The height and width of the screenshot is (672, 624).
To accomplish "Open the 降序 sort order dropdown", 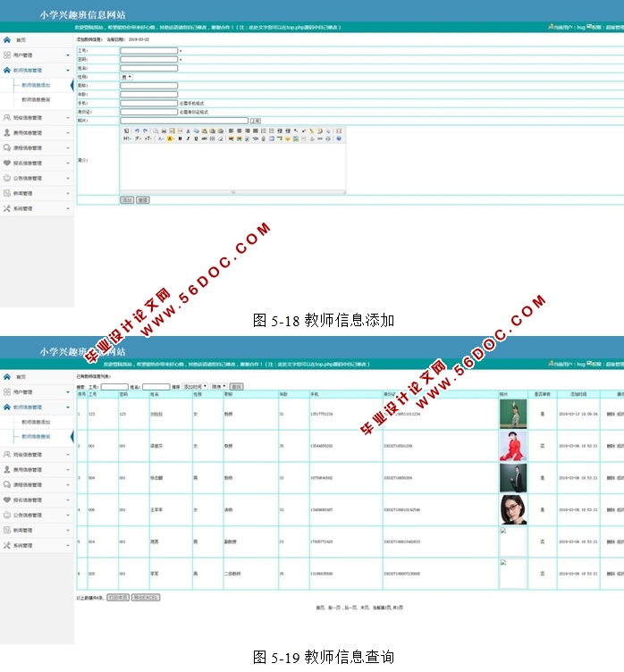I will (218, 386).
